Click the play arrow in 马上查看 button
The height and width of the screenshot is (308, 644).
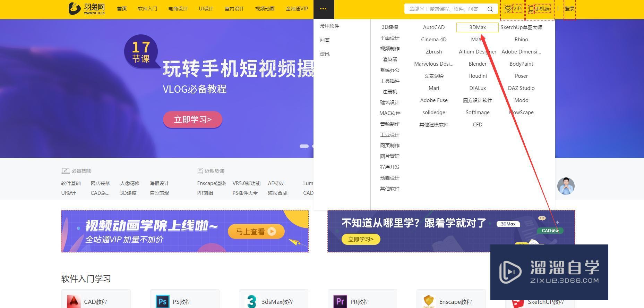point(272,232)
